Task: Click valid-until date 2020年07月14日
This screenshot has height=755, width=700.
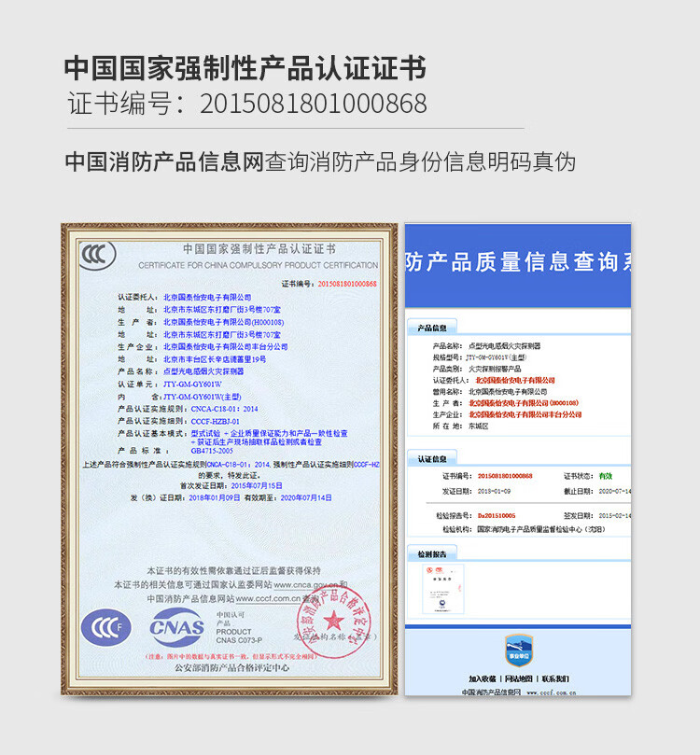Action: coord(306,497)
